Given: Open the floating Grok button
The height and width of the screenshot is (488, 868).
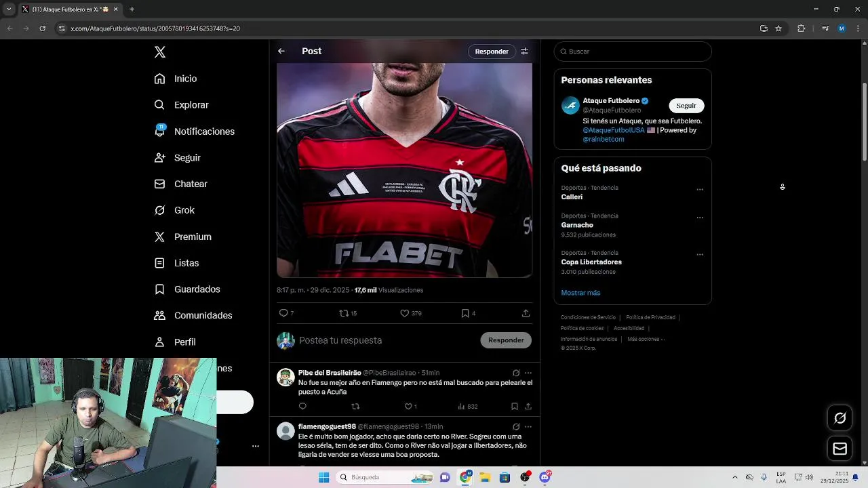Looking at the screenshot, I should pyautogui.click(x=840, y=418).
